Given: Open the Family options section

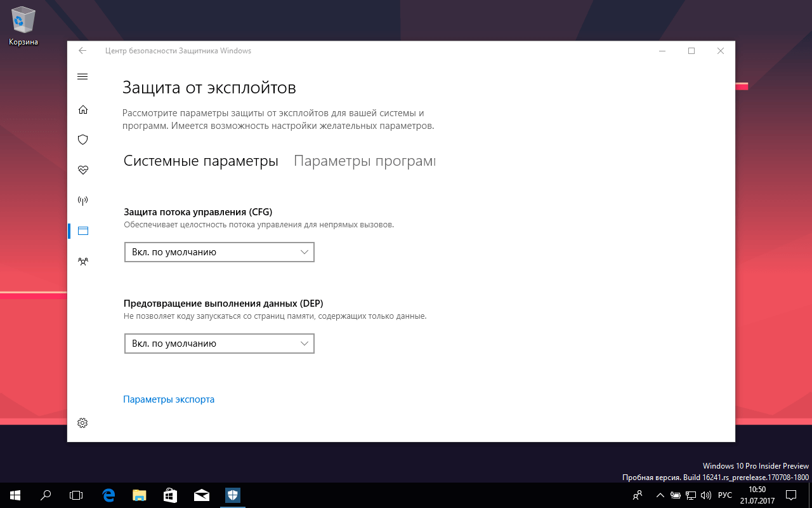Looking at the screenshot, I should [x=82, y=261].
